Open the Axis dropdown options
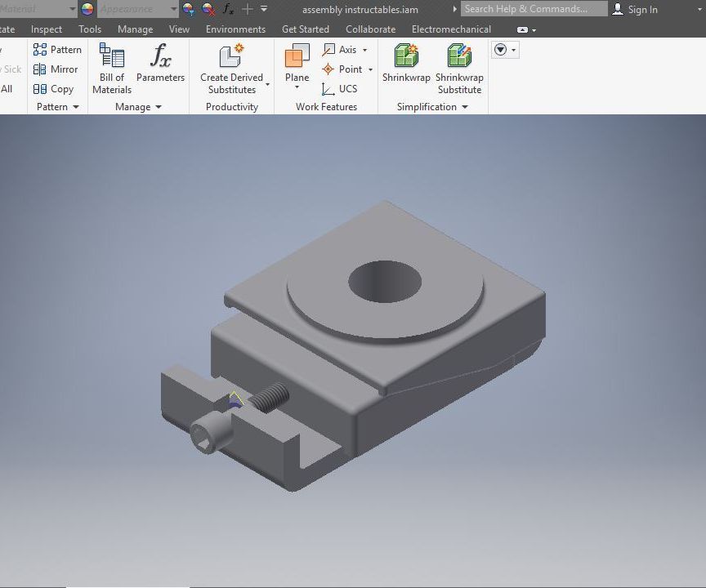 (364, 49)
